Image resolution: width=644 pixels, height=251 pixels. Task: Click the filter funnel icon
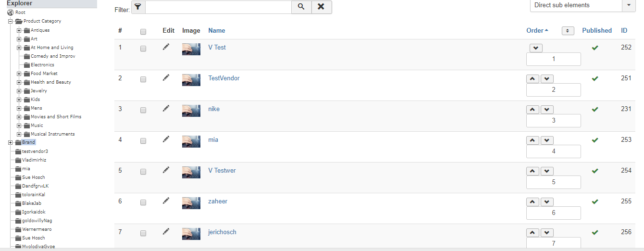(138, 7)
